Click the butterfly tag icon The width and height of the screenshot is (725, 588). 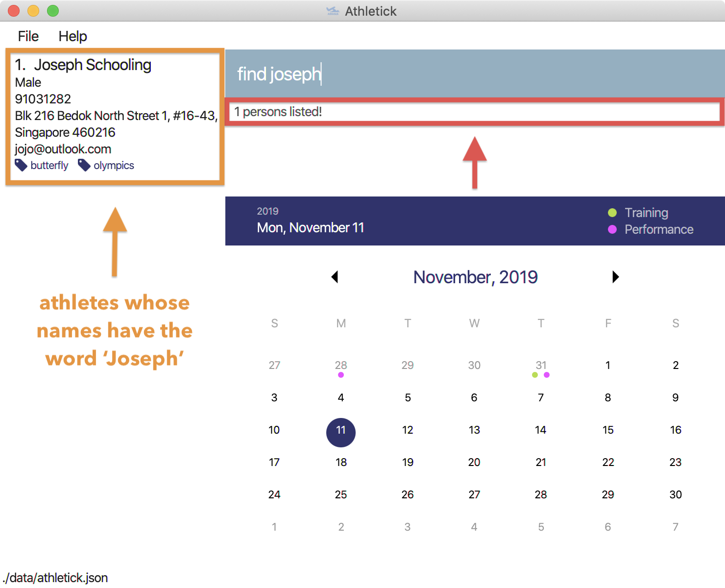tap(21, 165)
